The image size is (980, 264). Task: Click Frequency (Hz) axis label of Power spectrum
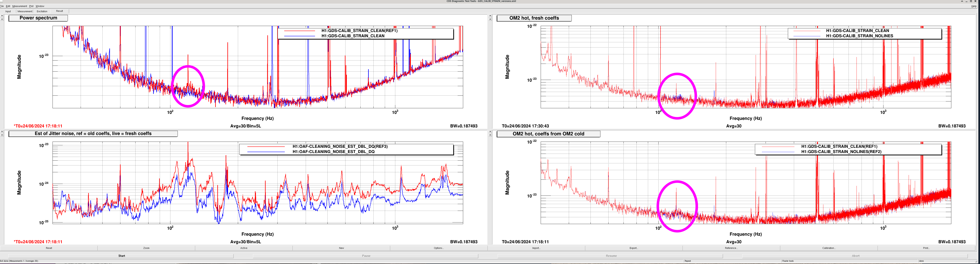click(258, 118)
